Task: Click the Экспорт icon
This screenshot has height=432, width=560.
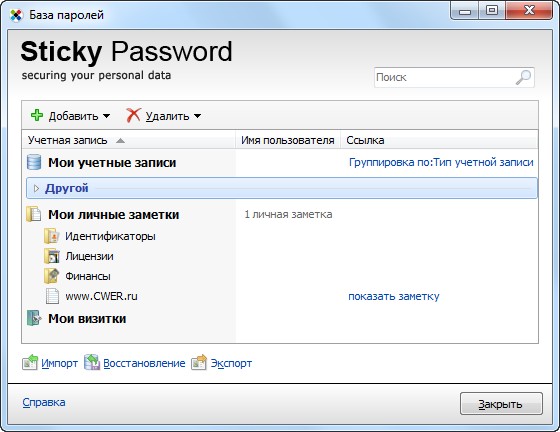Action: pos(199,362)
